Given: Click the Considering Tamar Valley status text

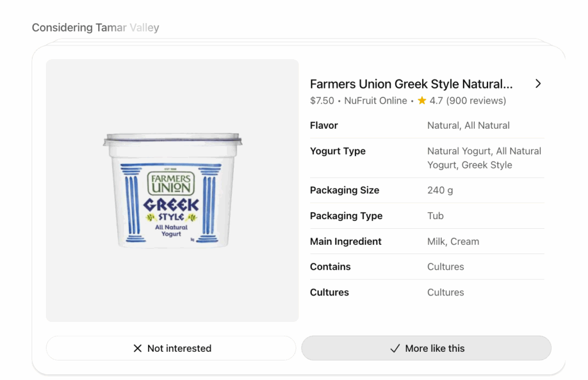Looking at the screenshot, I should 95,28.
